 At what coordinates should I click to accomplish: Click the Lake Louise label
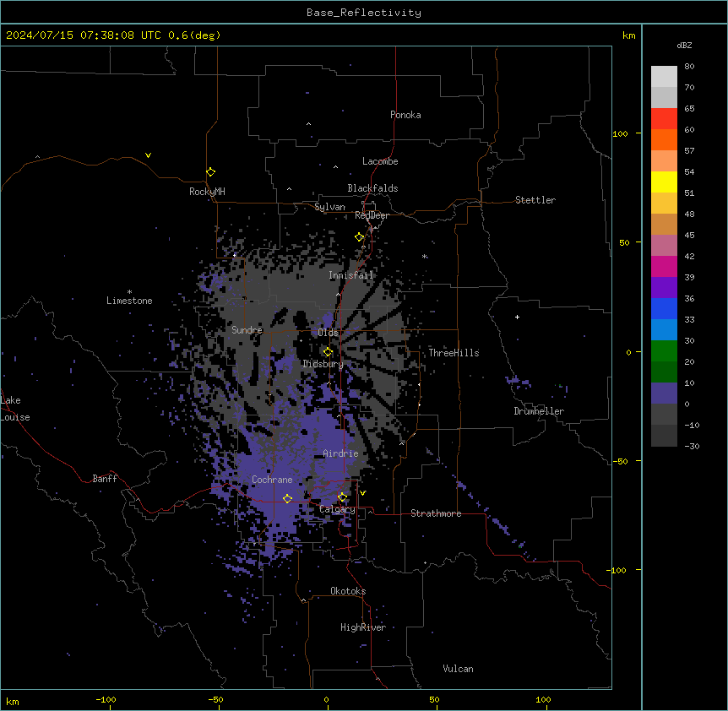[15, 409]
